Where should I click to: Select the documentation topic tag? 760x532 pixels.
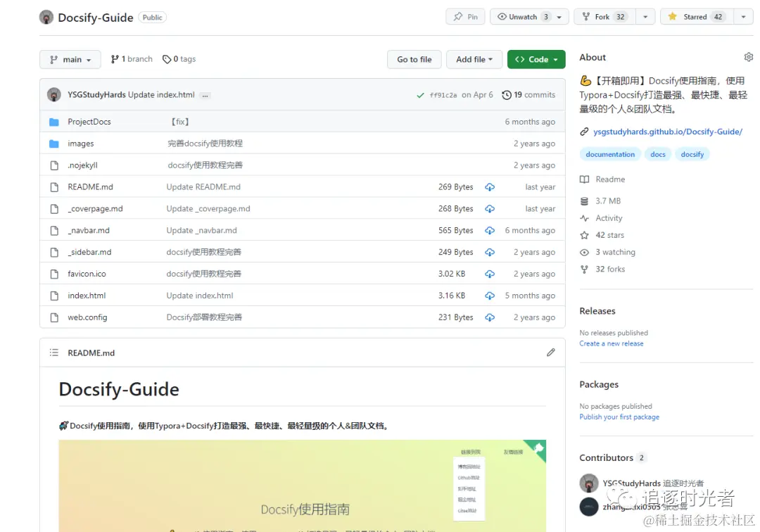click(609, 154)
